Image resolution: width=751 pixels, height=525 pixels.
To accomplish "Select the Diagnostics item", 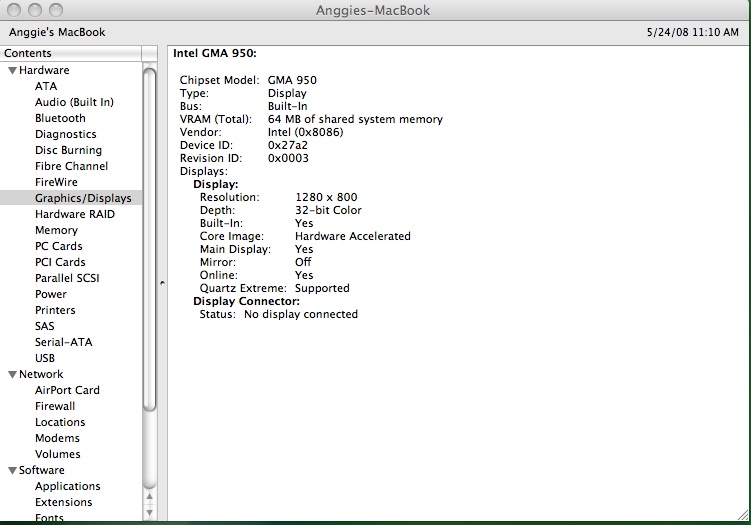I will (66, 134).
